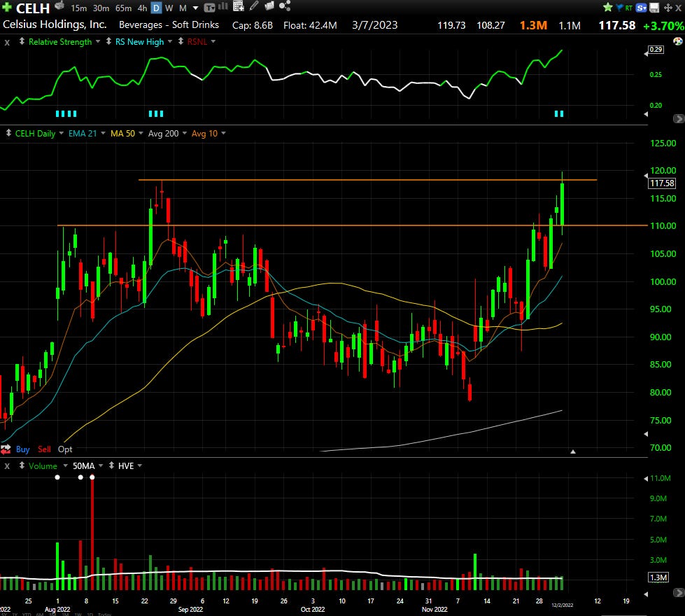The width and height of the screenshot is (685, 616).
Task: Click the 117.58 price scale label
Action: tap(663, 183)
